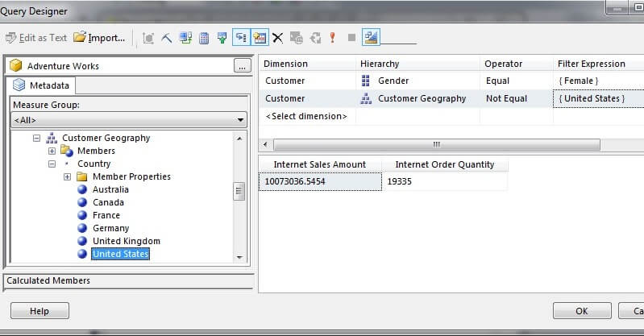Collapse the Customer Geography hierarchy node
Screen dimensions: 644x336
[x=36, y=138]
